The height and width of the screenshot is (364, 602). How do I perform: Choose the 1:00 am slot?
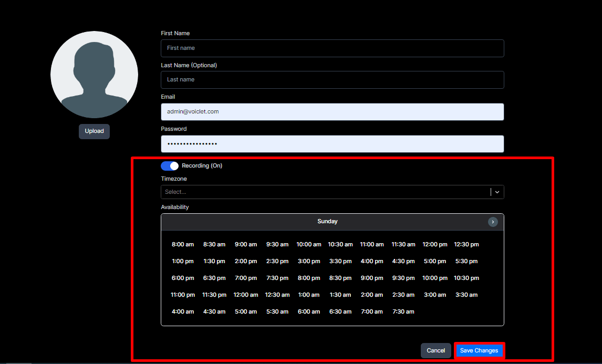click(x=309, y=295)
